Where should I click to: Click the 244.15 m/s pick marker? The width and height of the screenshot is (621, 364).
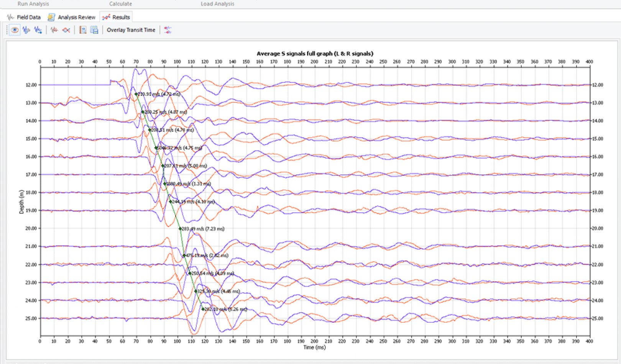pos(171,202)
